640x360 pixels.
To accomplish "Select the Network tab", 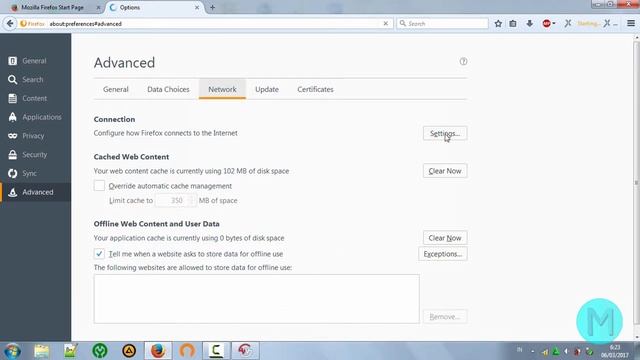I will 222,89.
